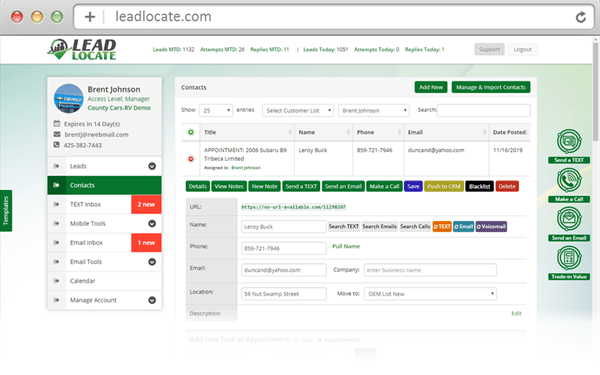The height and width of the screenshot is (375, 600).
Task: Click the plus icon in address bar
Action: (x=90, y=17)
